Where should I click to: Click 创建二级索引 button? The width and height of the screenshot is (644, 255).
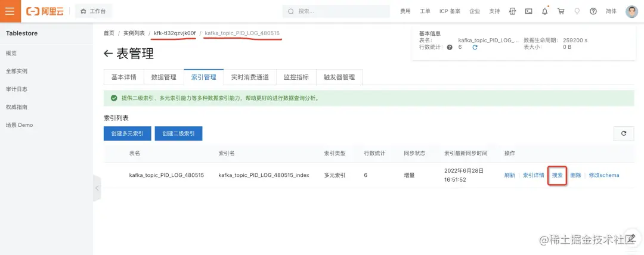click(179, 133)
